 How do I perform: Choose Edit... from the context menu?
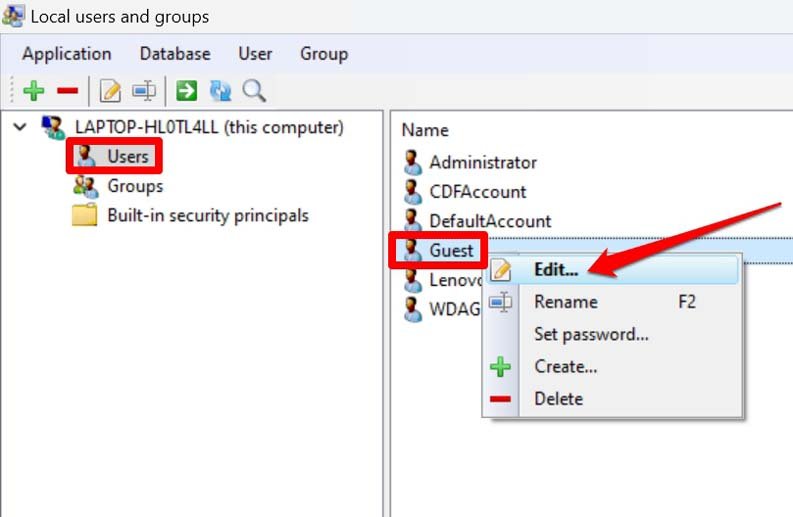coord(556,269)
